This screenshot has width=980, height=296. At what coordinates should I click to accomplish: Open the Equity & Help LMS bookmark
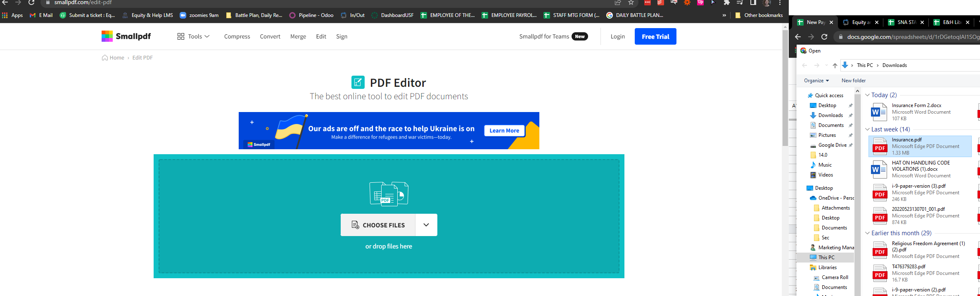coord(147,15)
